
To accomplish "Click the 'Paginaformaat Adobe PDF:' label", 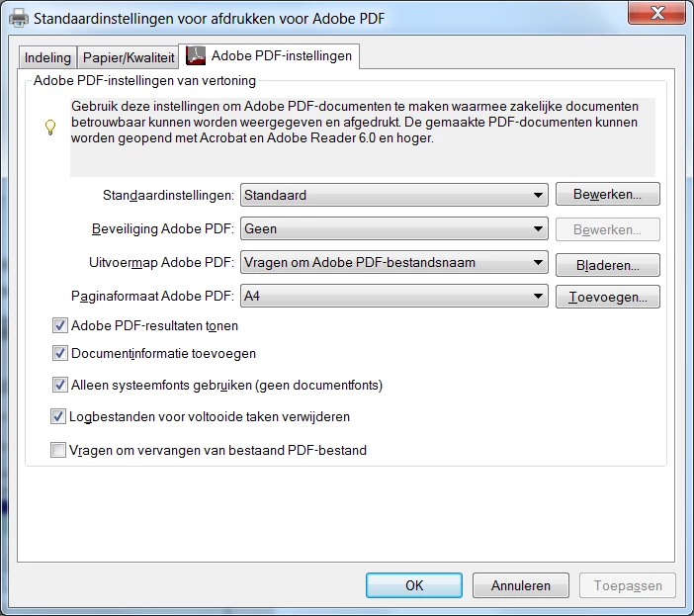I will (x=152, y=296).
